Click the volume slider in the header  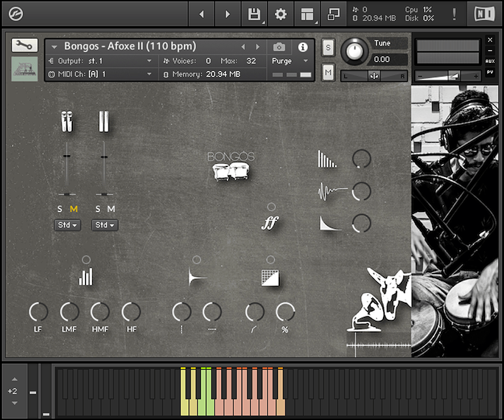point(448,76)
